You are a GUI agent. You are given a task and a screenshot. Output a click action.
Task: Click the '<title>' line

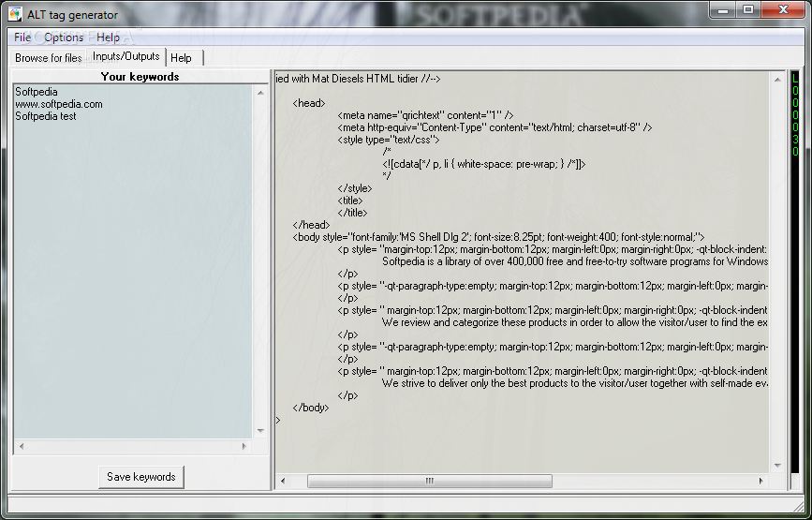coord(350,201)
